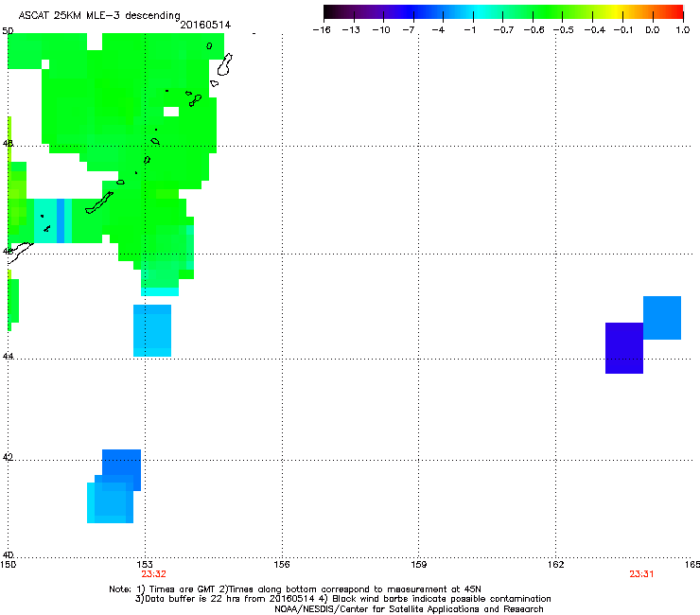
Task: Click latitude label 42 on the left axis
Action: pyautogui.click(x=8, y=457)
